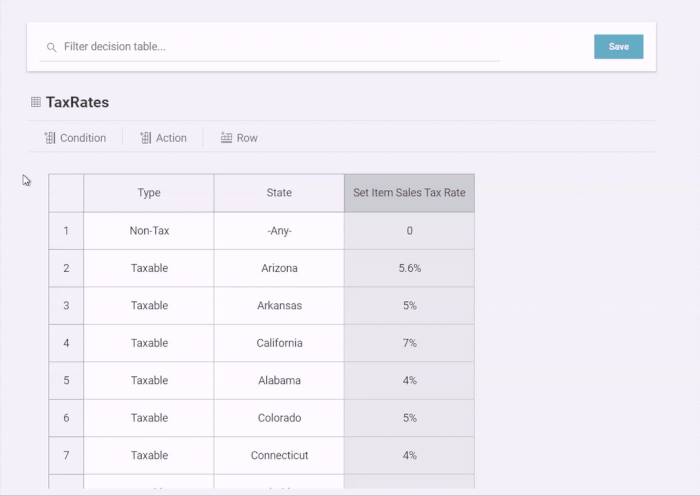The image size is (700, 496).
Task: Edit the Connecticut state cell
Action: click(x=279, y=455)
